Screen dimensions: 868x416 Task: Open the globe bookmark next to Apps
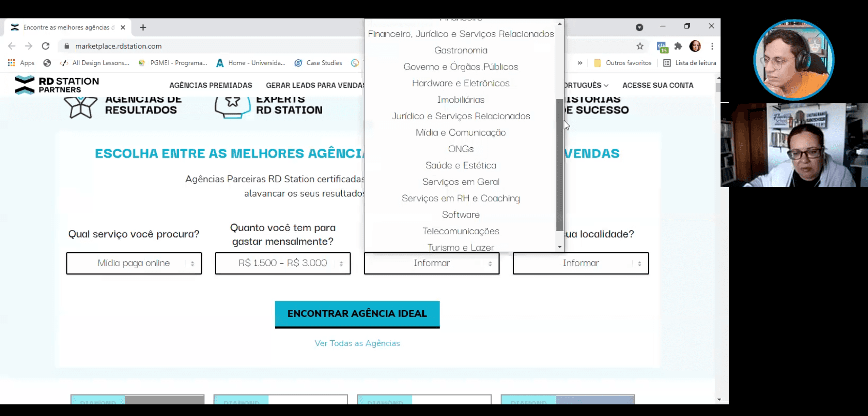[47, 63]
